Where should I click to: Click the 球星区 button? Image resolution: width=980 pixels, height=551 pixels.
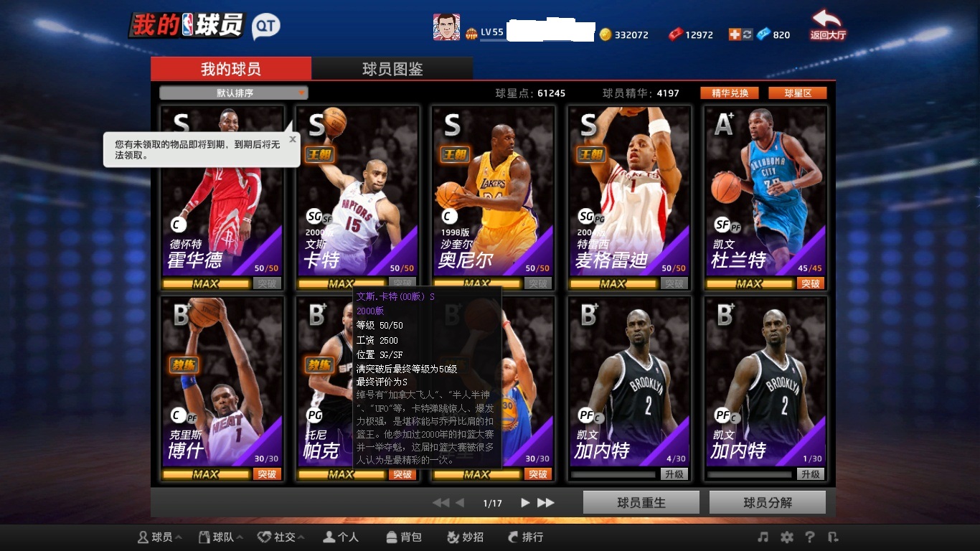[798, 93]
